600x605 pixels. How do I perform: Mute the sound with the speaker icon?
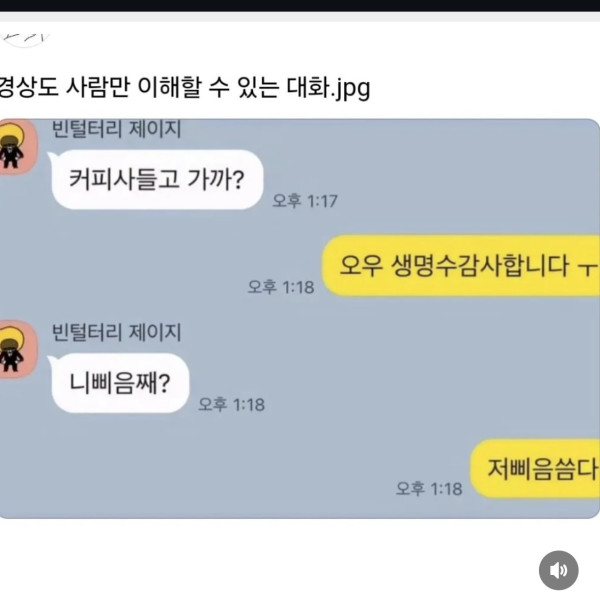click(x=558, y=570)
